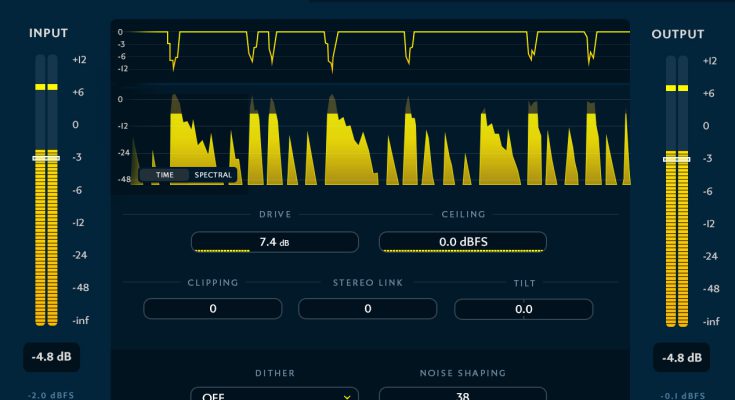
Task: Grab the OUTPUT level fader handle
Action: pos(677,159)
